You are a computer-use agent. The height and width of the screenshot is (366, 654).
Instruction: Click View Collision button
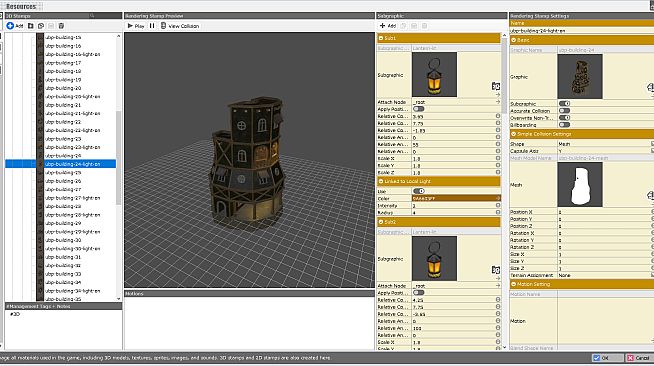click(180, 26)
